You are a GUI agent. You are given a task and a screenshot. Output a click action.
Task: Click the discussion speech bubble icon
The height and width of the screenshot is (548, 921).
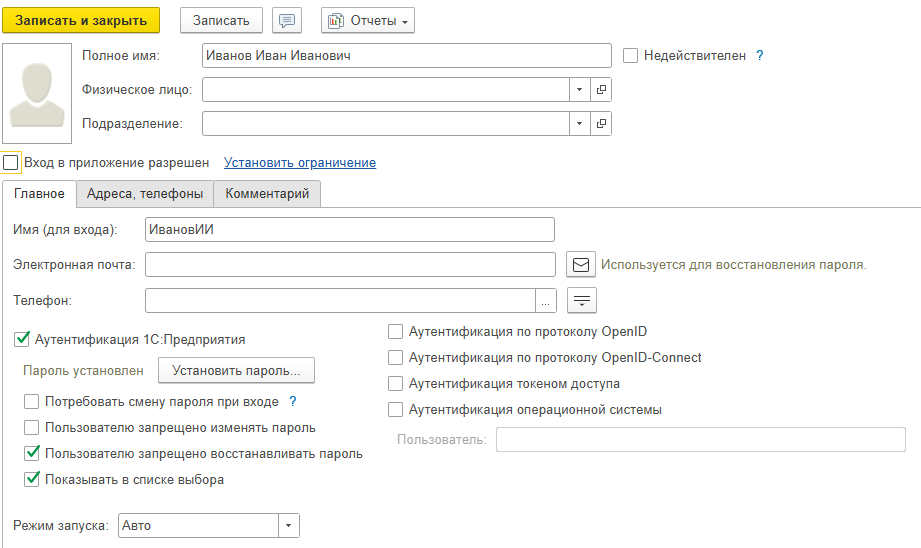click(x=287, y=21)
